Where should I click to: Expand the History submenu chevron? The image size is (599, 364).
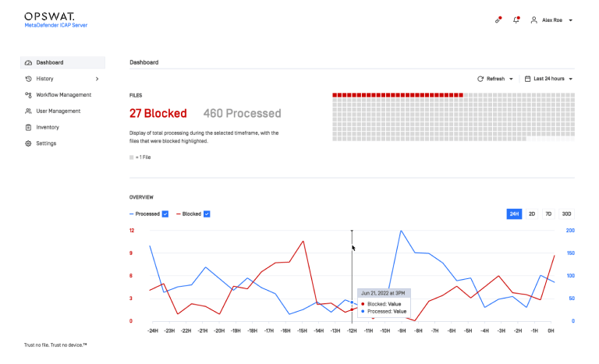coord(97,79)
